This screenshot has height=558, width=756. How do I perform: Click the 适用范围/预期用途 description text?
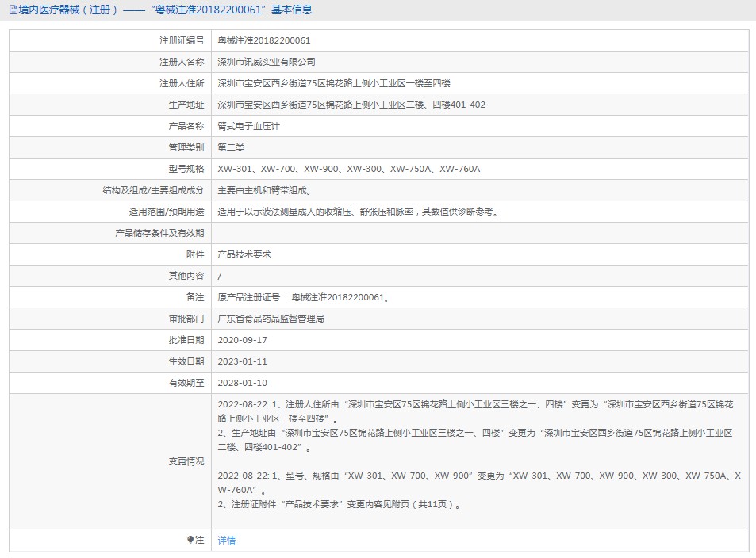(x=359, y=212)
